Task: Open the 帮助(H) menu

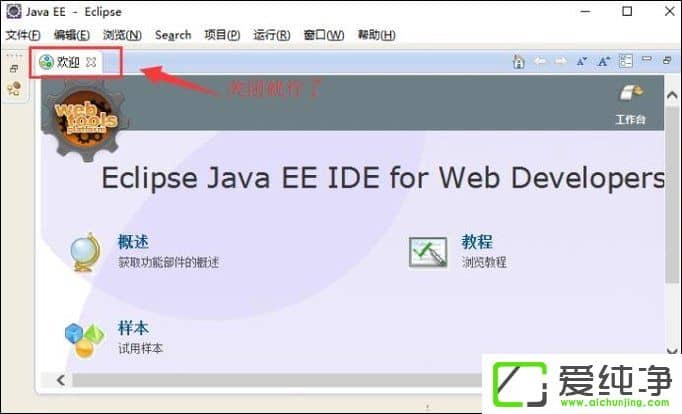Action: coord(376,35)
